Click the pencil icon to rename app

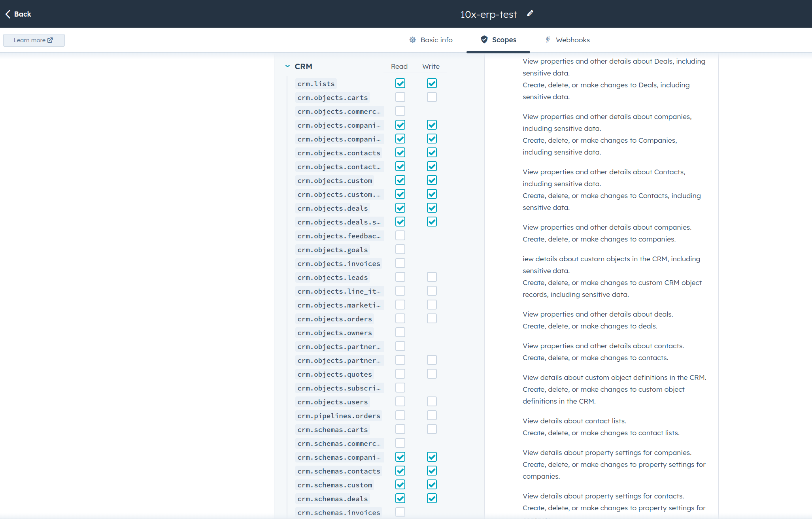(x=530, y=14)
